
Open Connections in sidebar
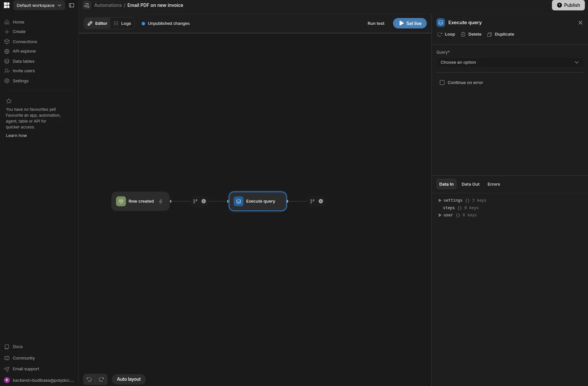pos(25,42)
